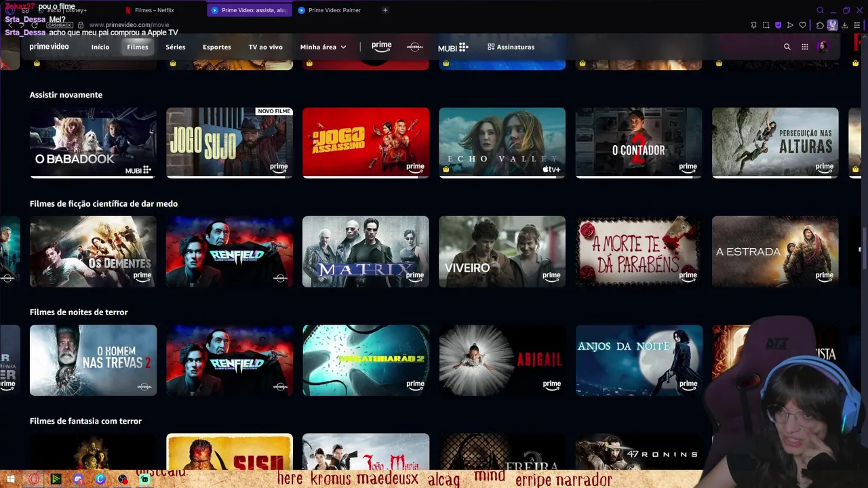The width and height of the screenshot is (868, 488).
Task: Open O Homem nas Trevas 2 thumbnail
Action: coord(93,360)
